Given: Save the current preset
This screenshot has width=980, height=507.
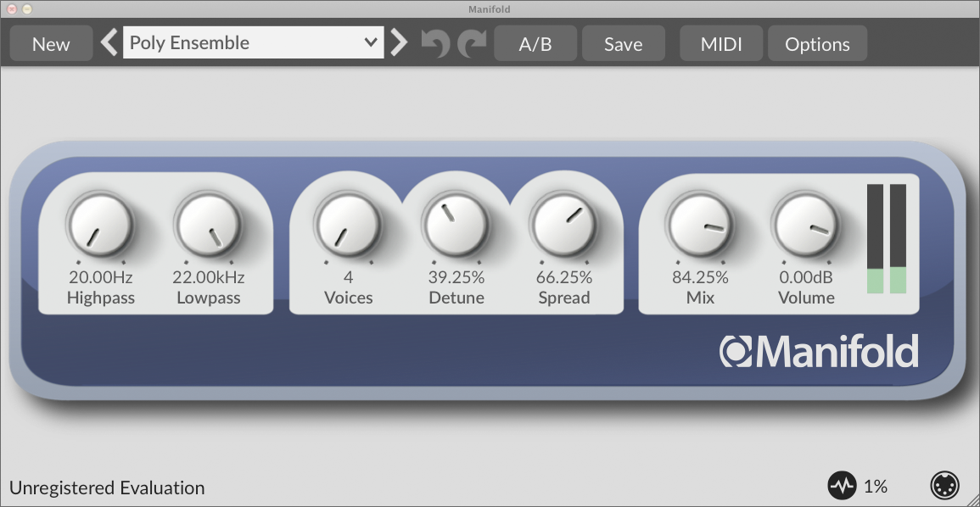Looking at the screenshot, I should coord(623,42).
